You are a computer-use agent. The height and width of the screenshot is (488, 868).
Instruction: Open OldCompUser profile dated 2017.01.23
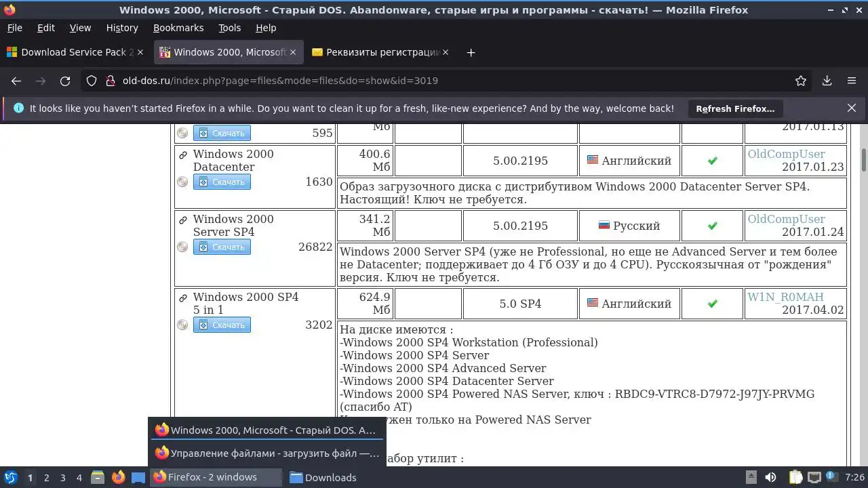787,154
